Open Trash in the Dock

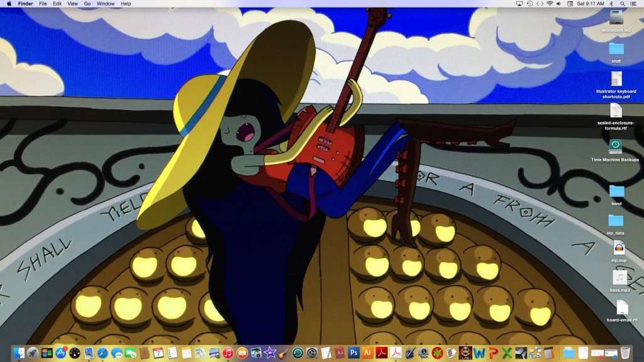point(625,353)
